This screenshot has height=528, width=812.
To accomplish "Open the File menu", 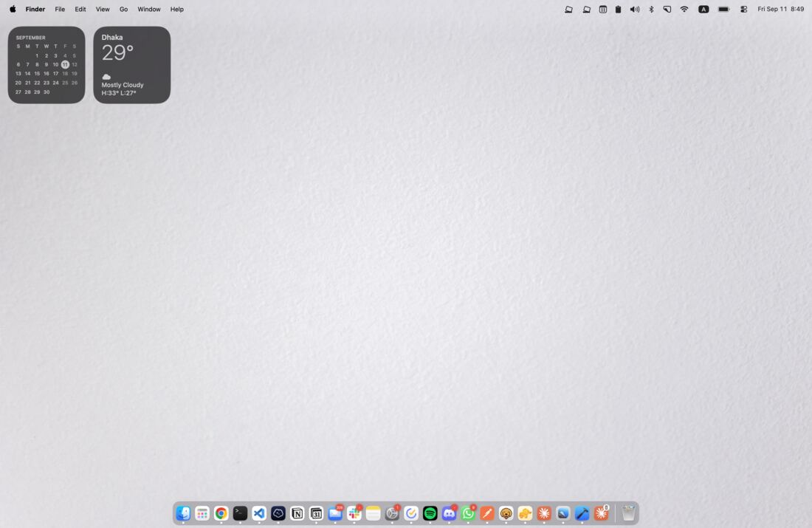I will pyautogui.click(x=60, y=10).
